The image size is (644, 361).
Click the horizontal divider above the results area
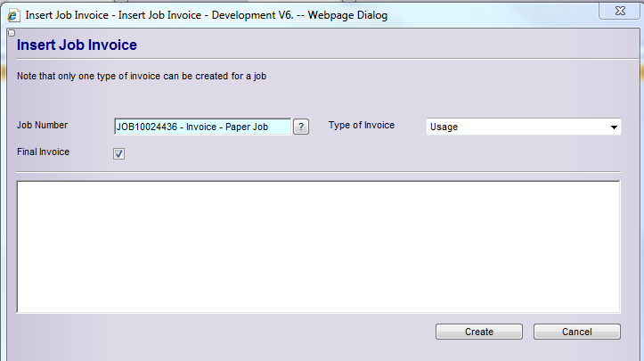pyautogui.click(x=318, y=171)
